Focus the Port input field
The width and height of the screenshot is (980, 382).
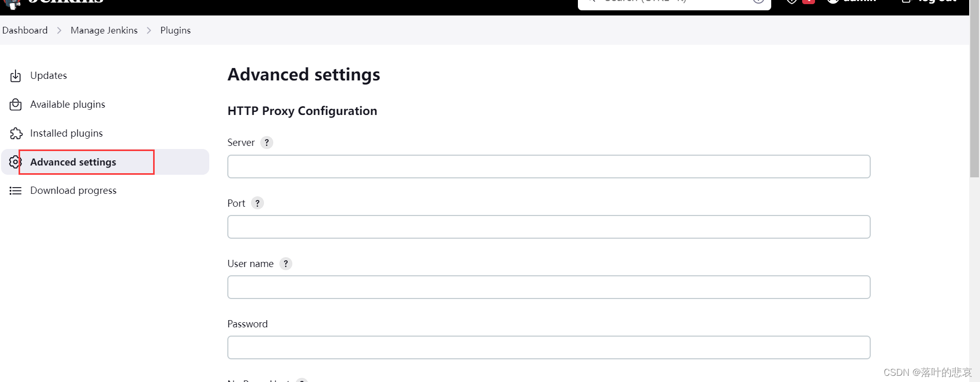[x=549, y=227]
